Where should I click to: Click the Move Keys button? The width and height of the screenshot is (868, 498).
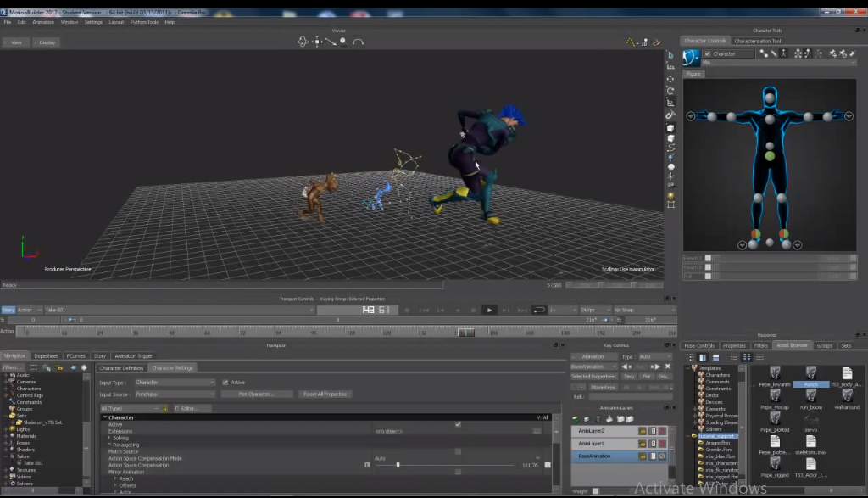pos(603,387)
